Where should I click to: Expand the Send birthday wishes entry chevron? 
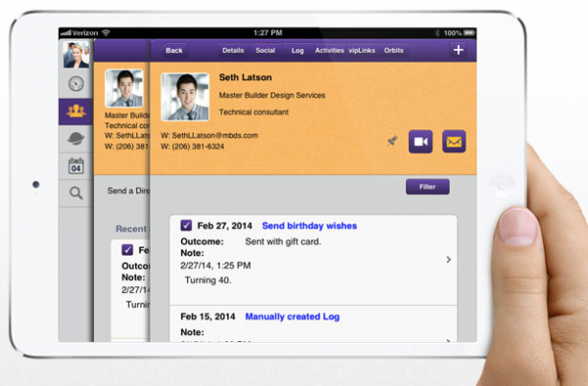coord(449,260)
